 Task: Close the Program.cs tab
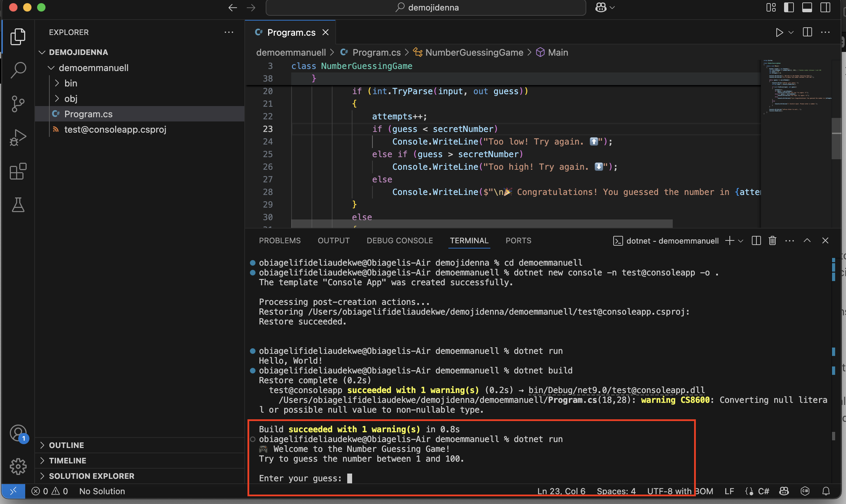(x=326, y=33)
